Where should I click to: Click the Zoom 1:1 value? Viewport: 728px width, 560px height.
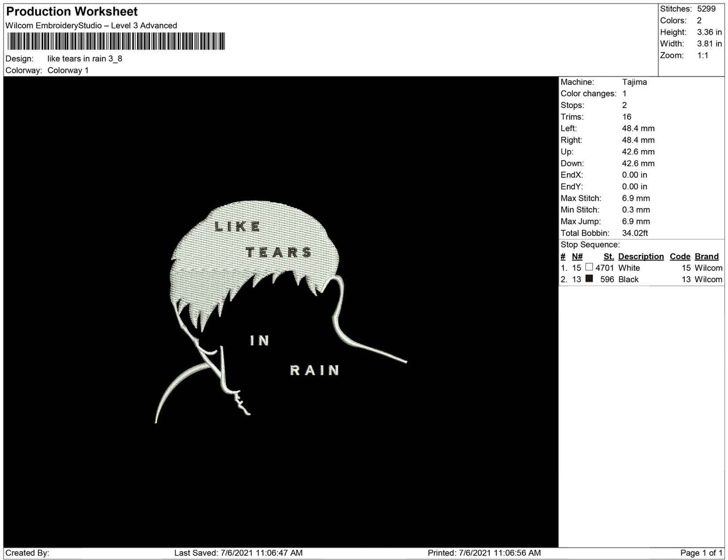point(702,55)
